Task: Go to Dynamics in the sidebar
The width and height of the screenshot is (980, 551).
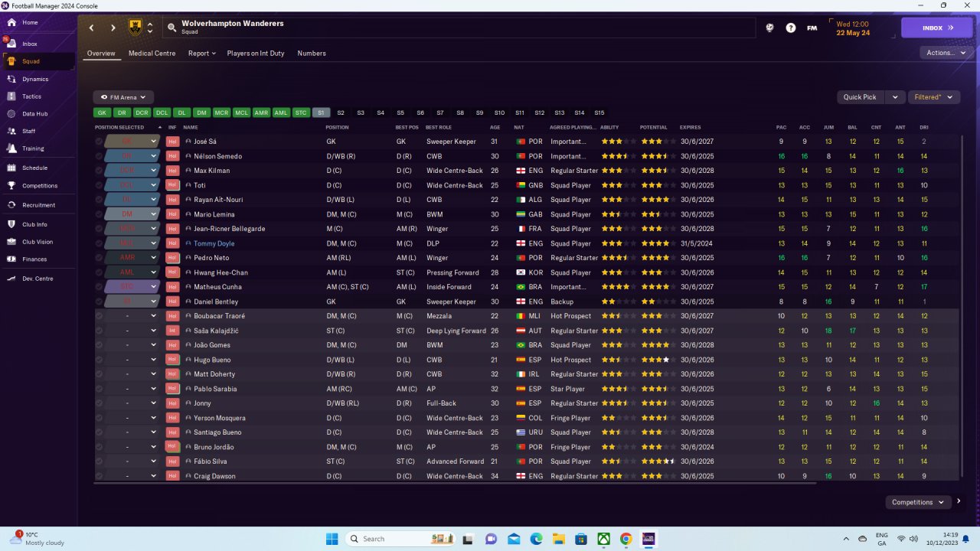Action: point(35,79)
